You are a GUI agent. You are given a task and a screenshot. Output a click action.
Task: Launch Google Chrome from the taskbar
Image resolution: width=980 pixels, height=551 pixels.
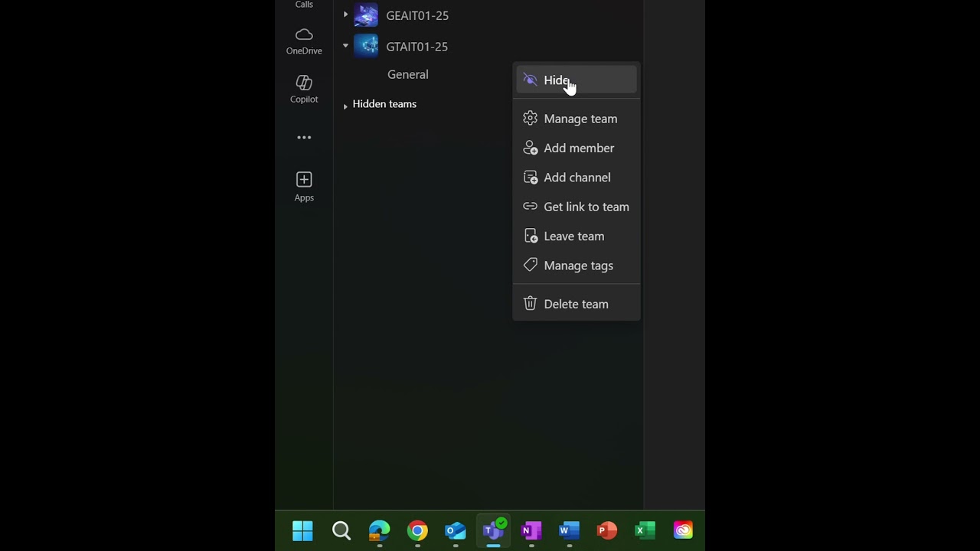click(x=417, y=530)
